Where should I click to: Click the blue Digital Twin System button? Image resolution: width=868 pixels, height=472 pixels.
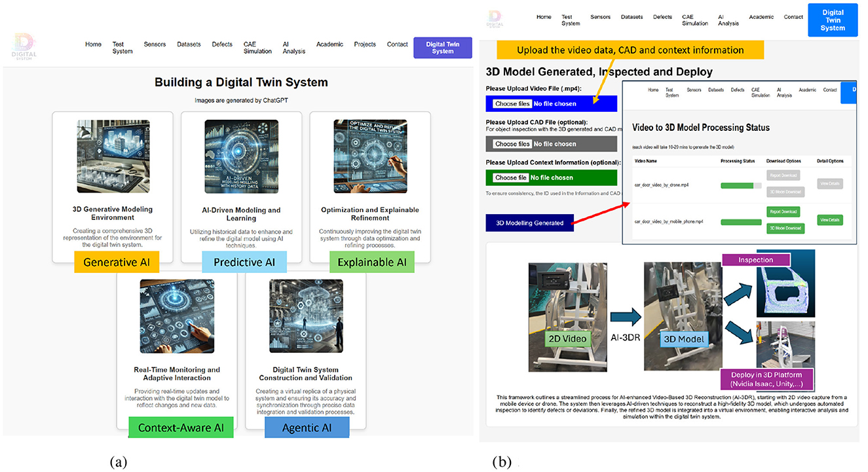click(833, 19)
